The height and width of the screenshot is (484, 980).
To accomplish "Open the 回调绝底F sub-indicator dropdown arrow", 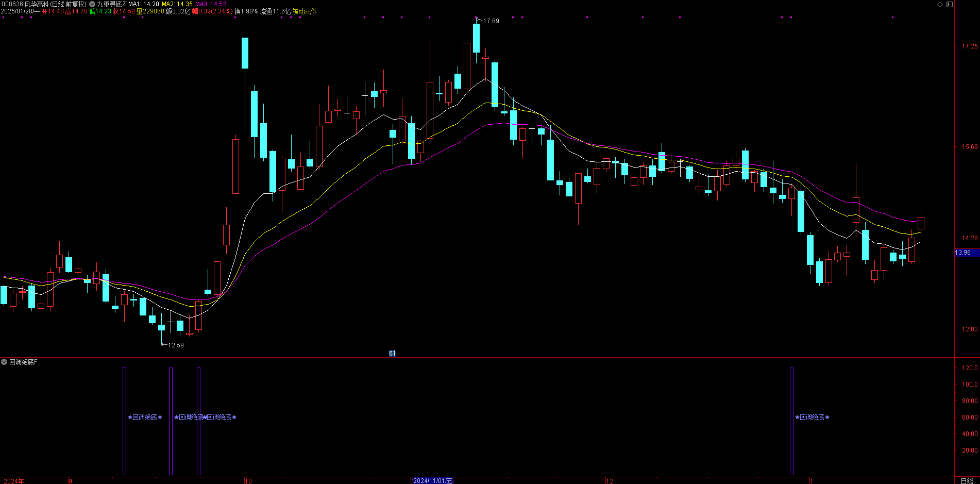I will 4,362.
